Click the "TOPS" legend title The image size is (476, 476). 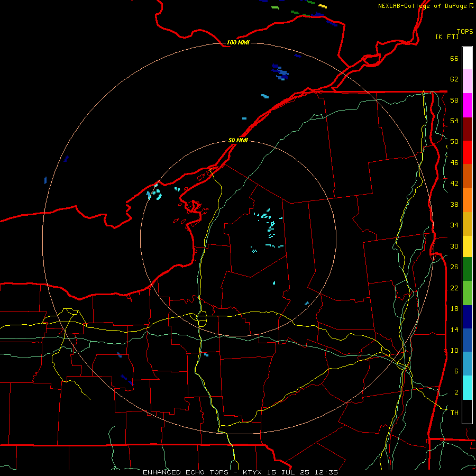pyautogui.click(x=465, y=32)
